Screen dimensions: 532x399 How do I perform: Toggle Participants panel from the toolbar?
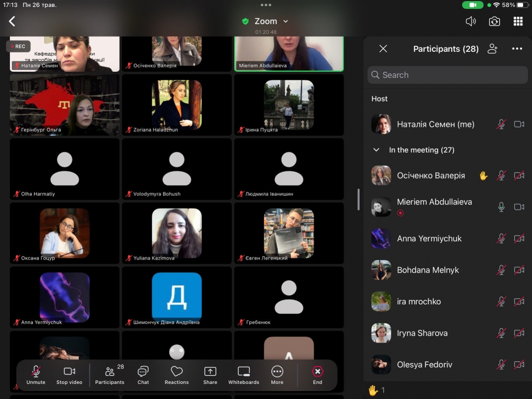[x=110, y=375]
